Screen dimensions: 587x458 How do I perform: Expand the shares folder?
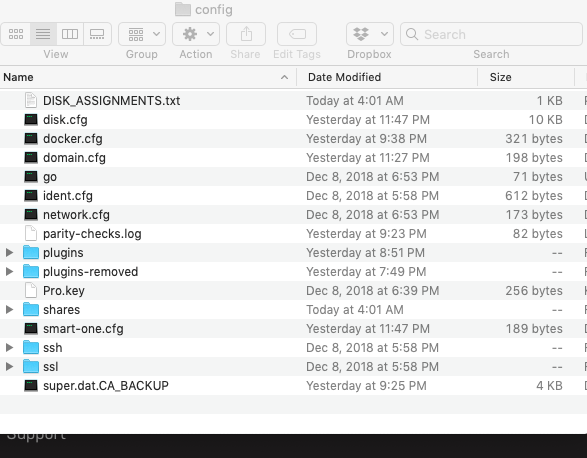(x=9, y=310)
